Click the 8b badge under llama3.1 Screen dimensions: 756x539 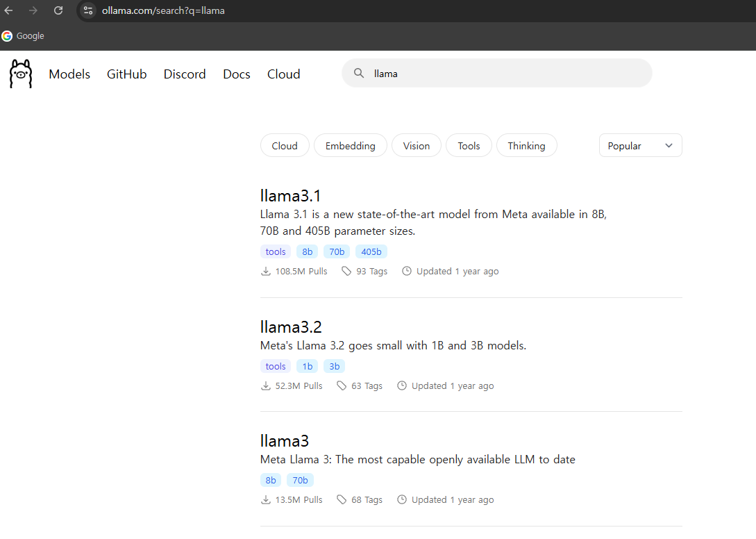coord(307,251)
